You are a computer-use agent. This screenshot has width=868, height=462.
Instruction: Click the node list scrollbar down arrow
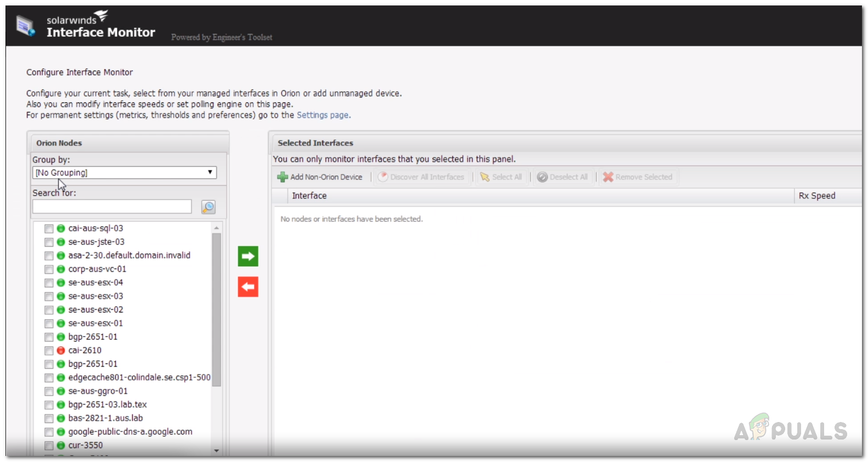[x=217, y=451]
